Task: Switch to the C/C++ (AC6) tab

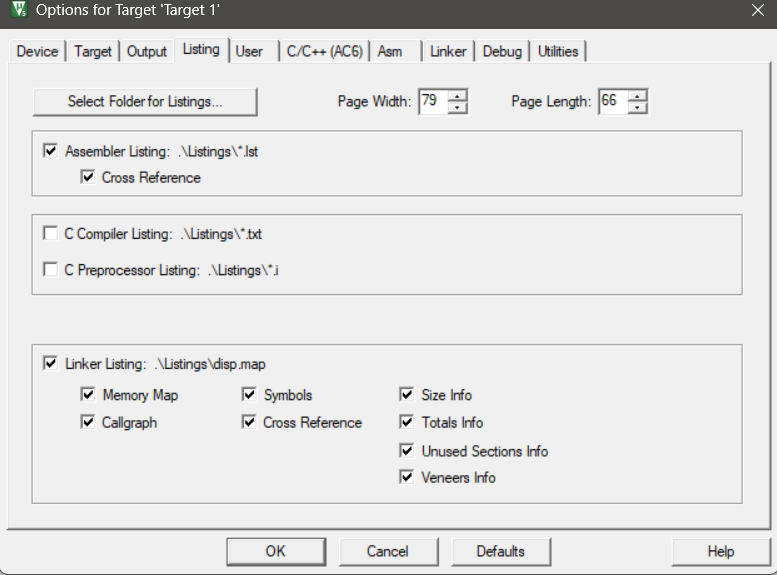Action: pos(325,51)
